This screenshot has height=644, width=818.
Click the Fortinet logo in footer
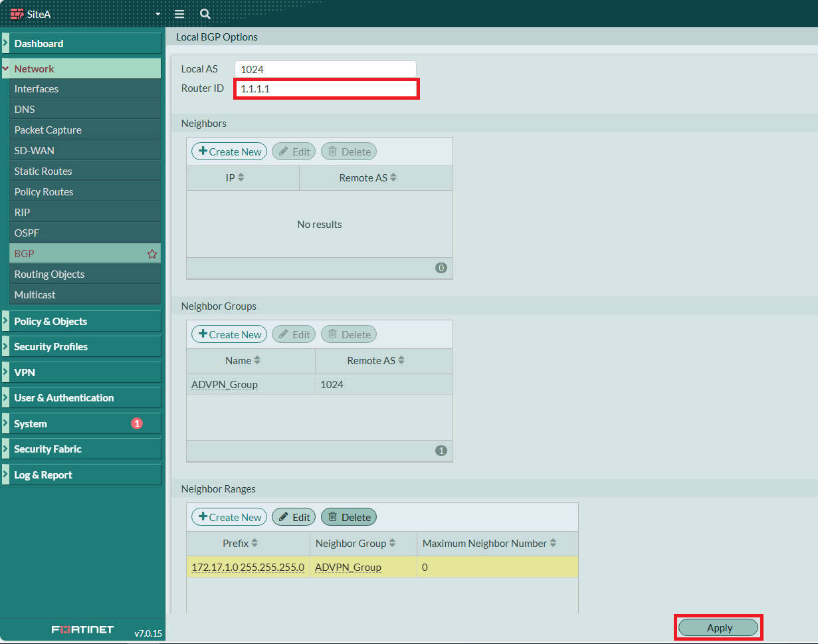(83, 629)
